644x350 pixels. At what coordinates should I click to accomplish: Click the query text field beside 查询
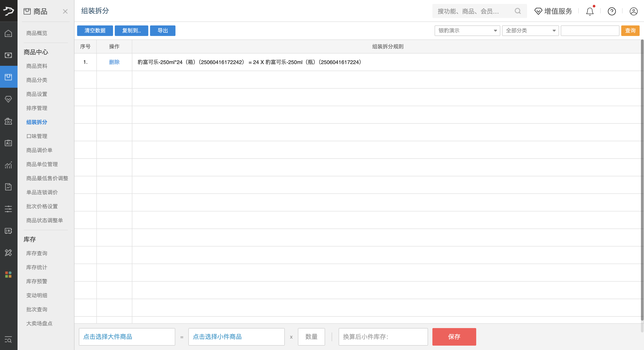(x=590, y=30)
